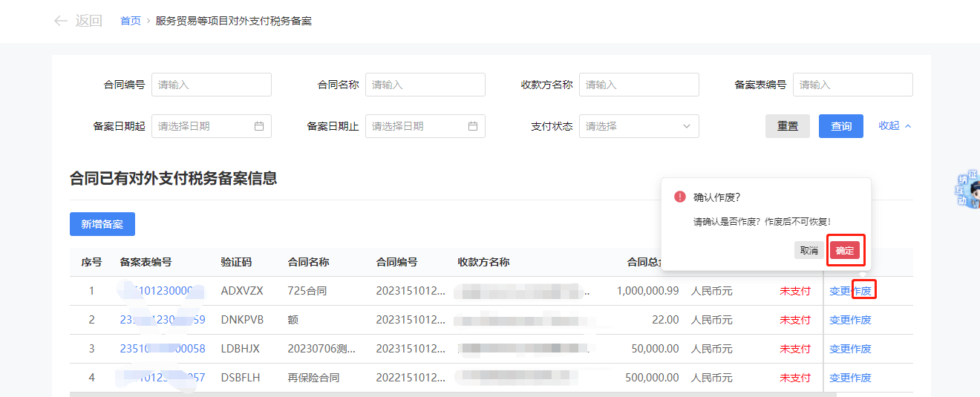The width and height of the screenshot is (980, 397).
Task: Confirm void with 确定 button
Action: (x=845, y=251)
